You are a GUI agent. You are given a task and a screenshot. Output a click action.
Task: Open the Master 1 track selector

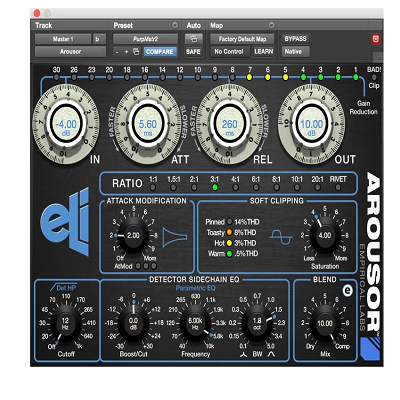pos(63,39)
